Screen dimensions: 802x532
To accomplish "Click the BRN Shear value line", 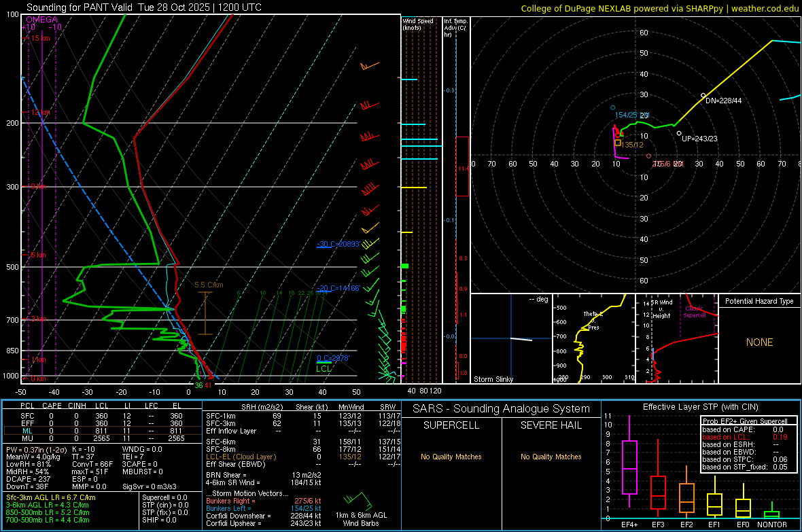I will coord(264,475).
